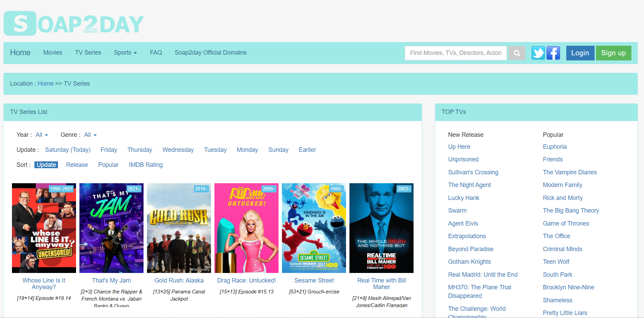Filter updates by Monday
This screenshot has width=644, height=318.
click(x=248, y=150)
